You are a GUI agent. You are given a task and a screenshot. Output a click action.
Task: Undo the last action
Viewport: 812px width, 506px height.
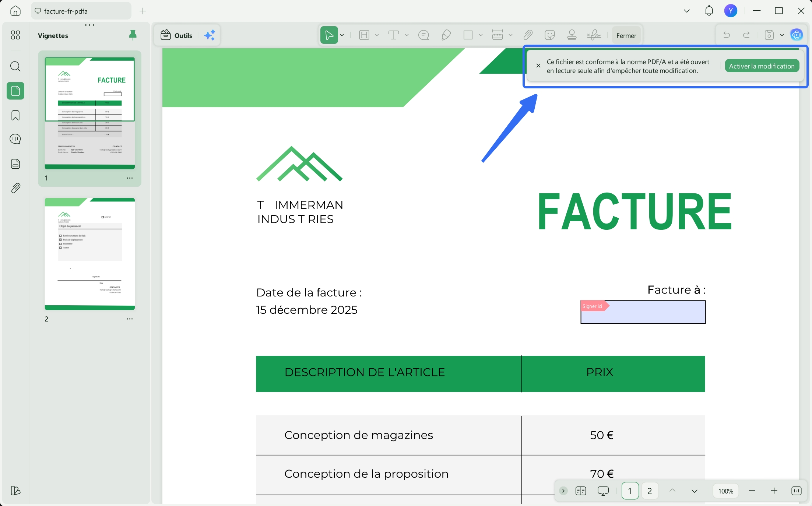tap(727, 35)
